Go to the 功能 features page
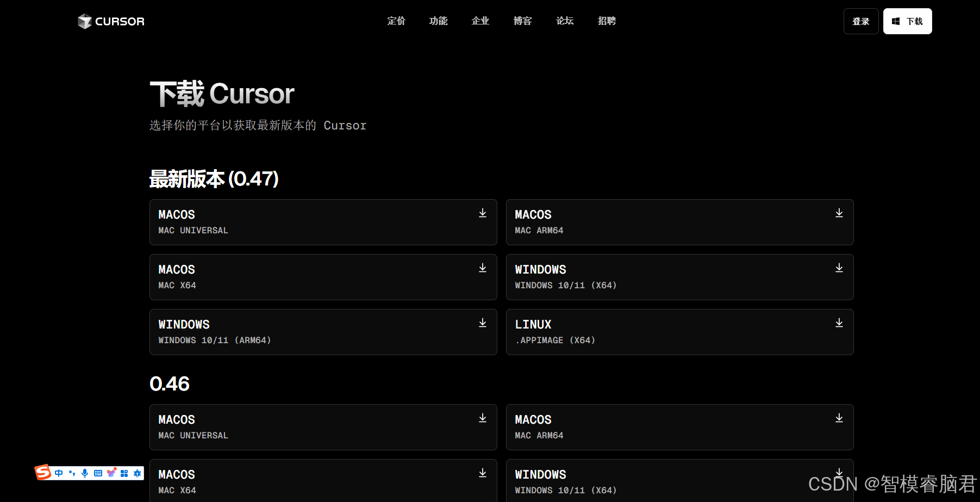Screen dimensions: 980x502 pos(438,21)
